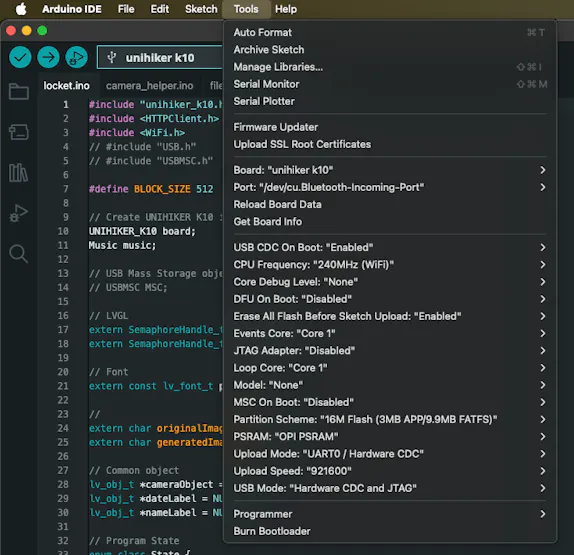Switch to the locket.ino tab

click(66, 86)
